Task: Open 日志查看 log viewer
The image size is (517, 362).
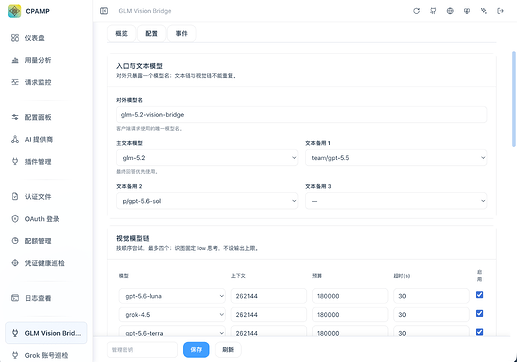Action: tap(46, 298)
